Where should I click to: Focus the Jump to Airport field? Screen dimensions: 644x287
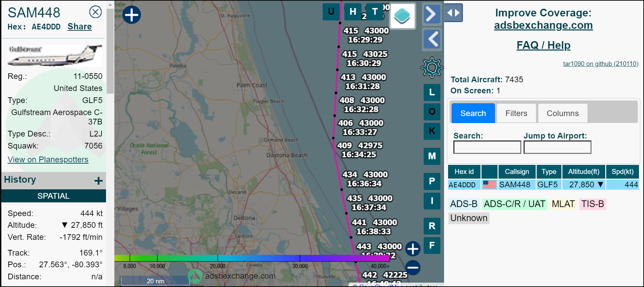pyautogui.click(x=557, y=147)
